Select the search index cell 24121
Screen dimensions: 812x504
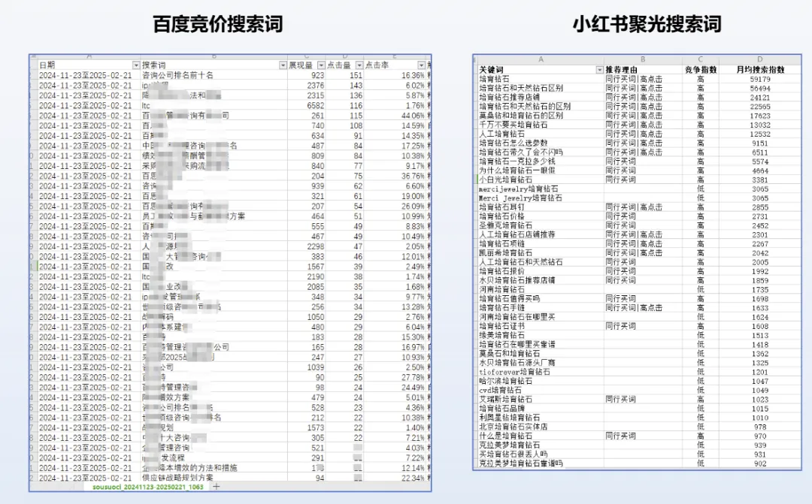pyautogui.click(x=759, y=98)
